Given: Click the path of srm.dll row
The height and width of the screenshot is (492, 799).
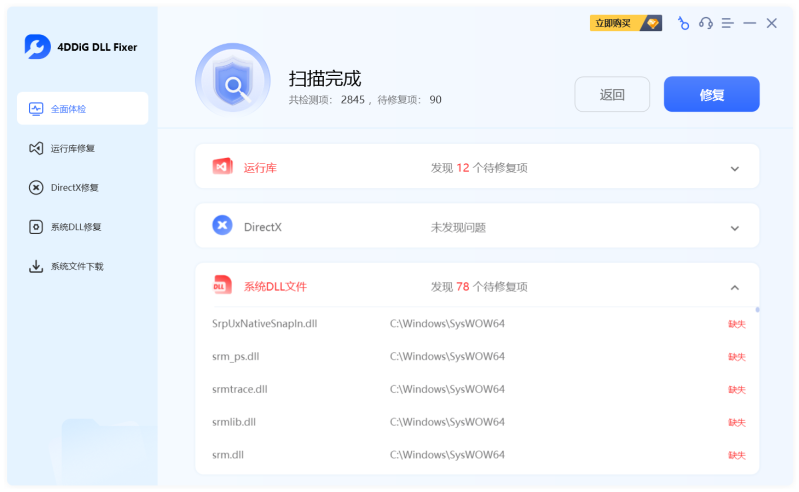Looking at the screenshot, I should [x=447, y=454].
